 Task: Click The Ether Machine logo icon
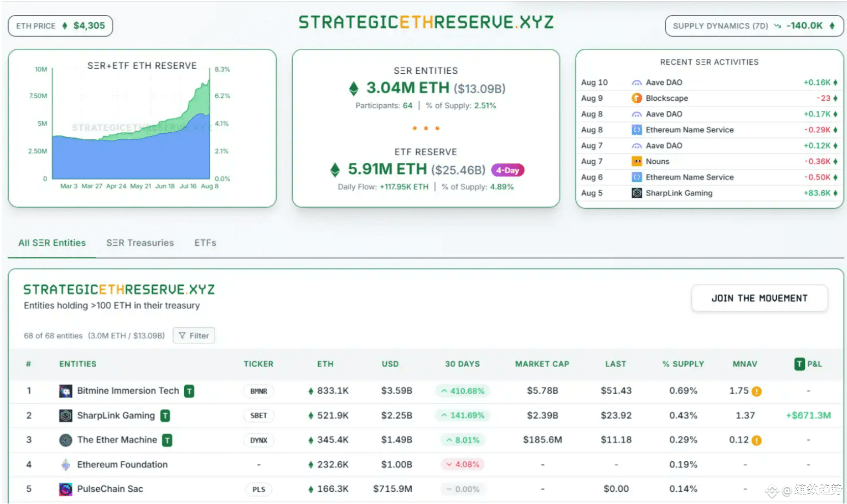(x=66, y=440)
